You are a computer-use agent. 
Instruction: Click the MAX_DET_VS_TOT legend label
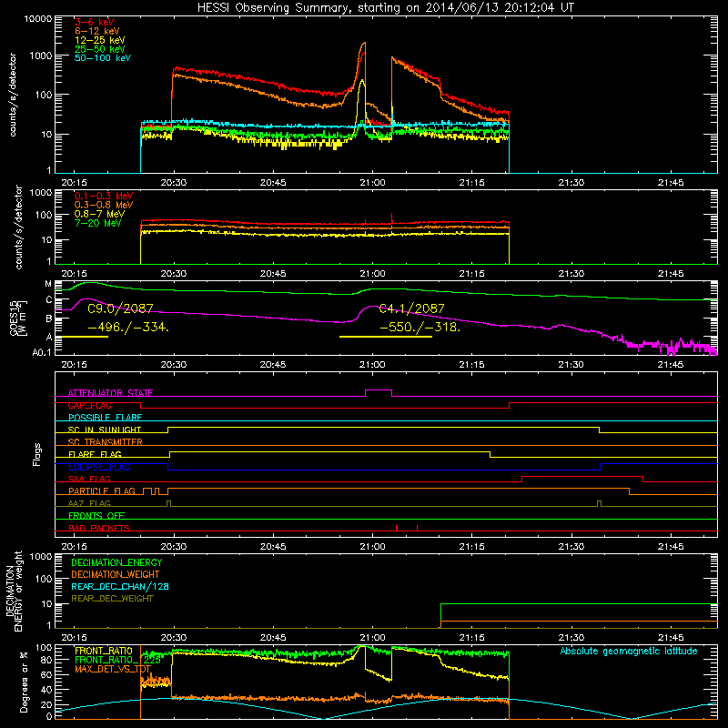113,669
